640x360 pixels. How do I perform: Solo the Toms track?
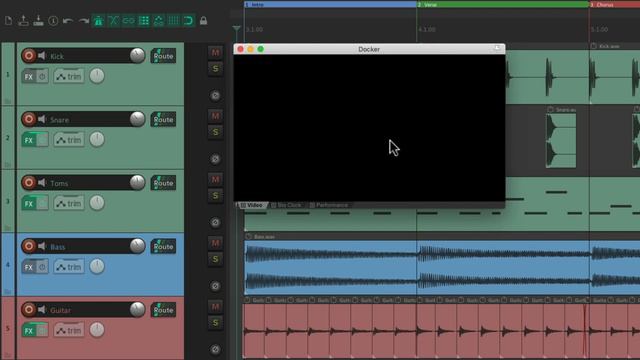tap(215, 196)
